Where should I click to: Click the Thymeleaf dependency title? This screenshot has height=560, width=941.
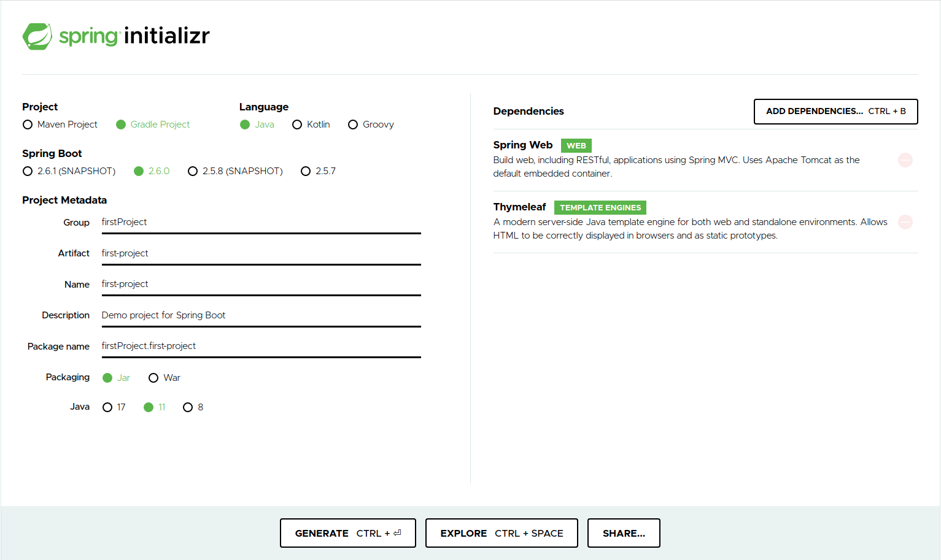[519, 207]
